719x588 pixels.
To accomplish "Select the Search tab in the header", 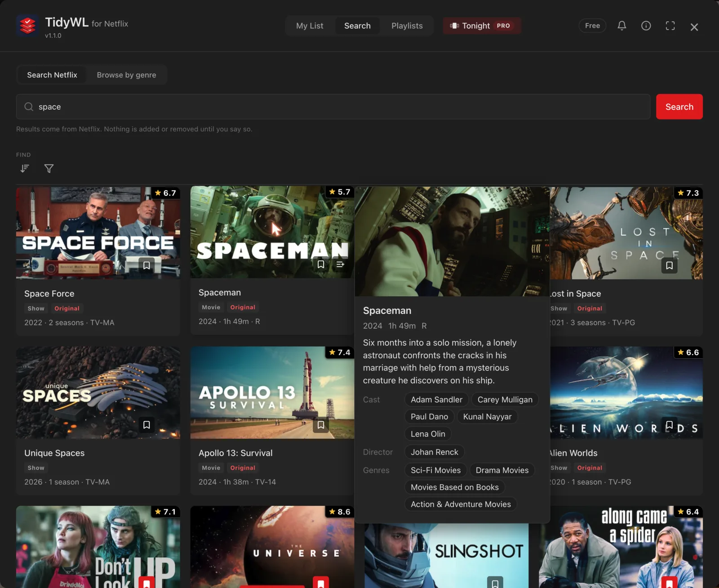I will 357,26.
